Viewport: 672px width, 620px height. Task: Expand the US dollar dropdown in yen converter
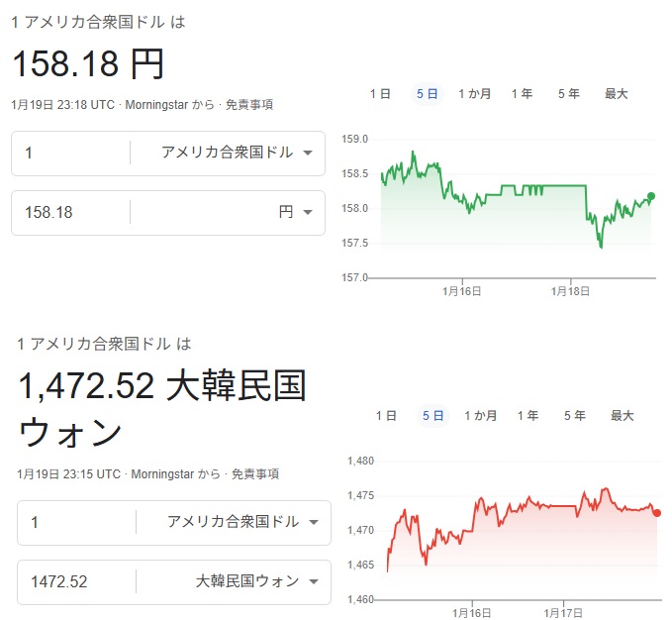click(237, 153)
